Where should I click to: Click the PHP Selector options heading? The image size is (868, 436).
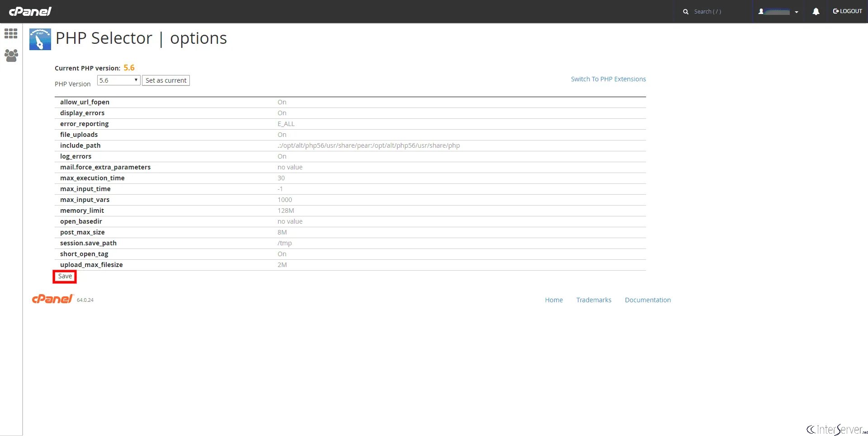click(x=141, y=38)
